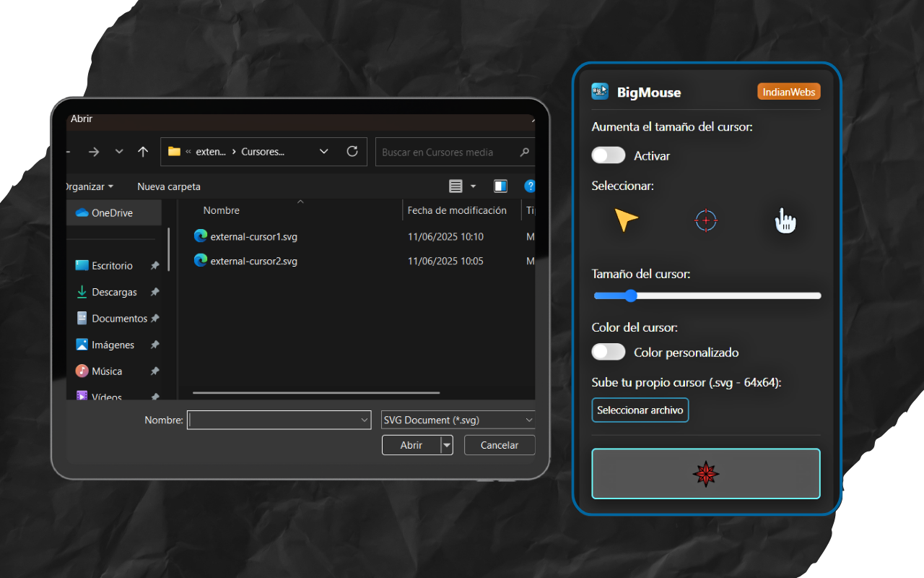Viewport: 924px width, 578px height.
Task: Click the pin icon beside Música
Action: [x=154, y=371]
